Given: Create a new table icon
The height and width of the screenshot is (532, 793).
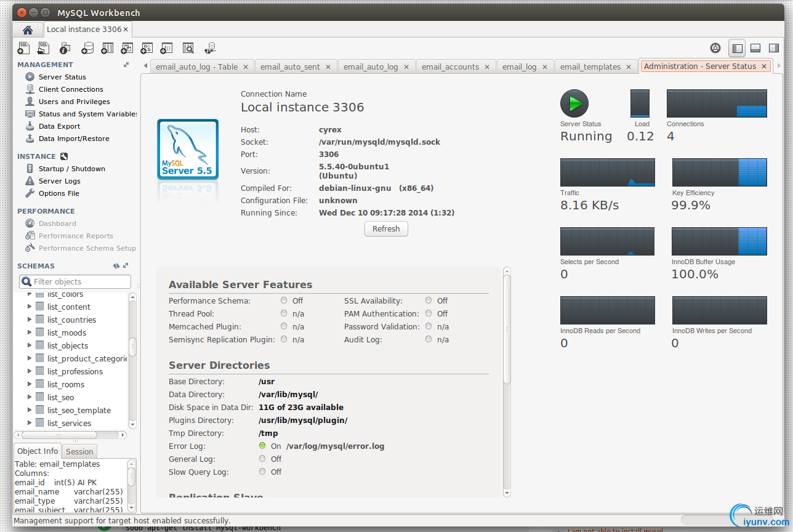Looking at the screenshot, I should (x=107, y=47).
